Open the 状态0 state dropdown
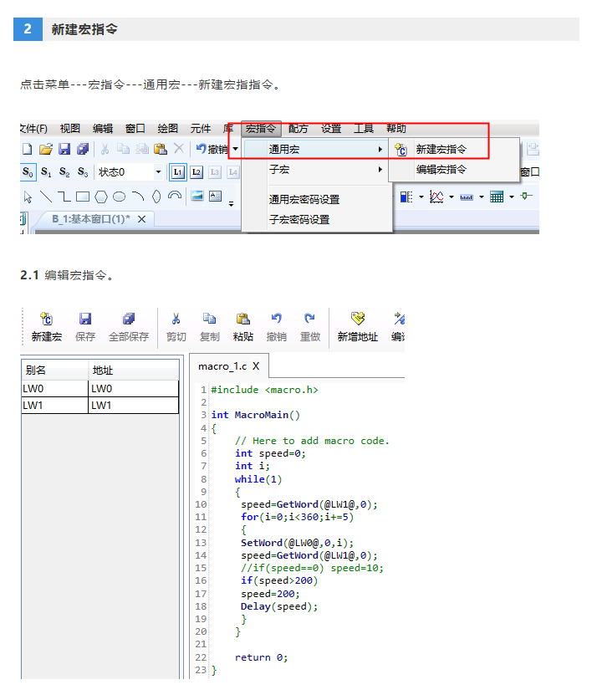 (x=158, y=172)
